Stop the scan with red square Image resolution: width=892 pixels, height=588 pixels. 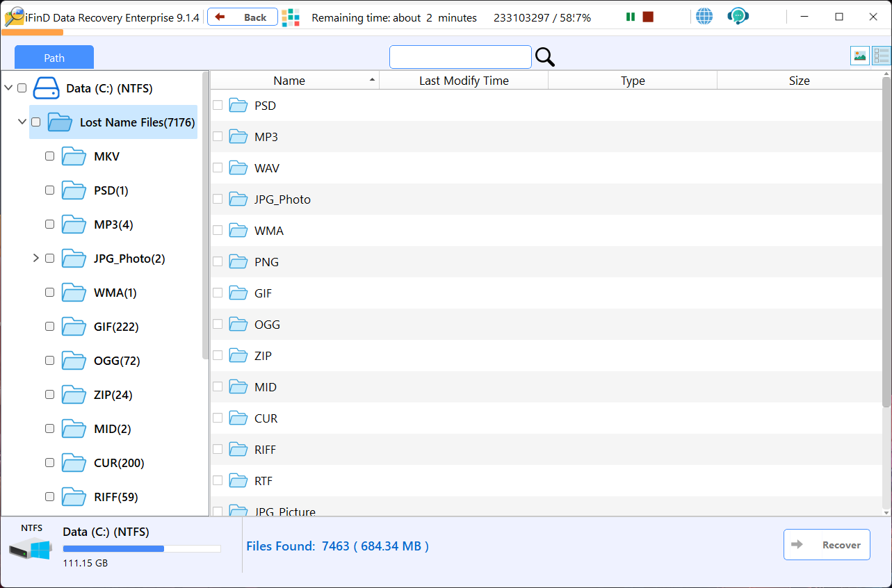648,17
